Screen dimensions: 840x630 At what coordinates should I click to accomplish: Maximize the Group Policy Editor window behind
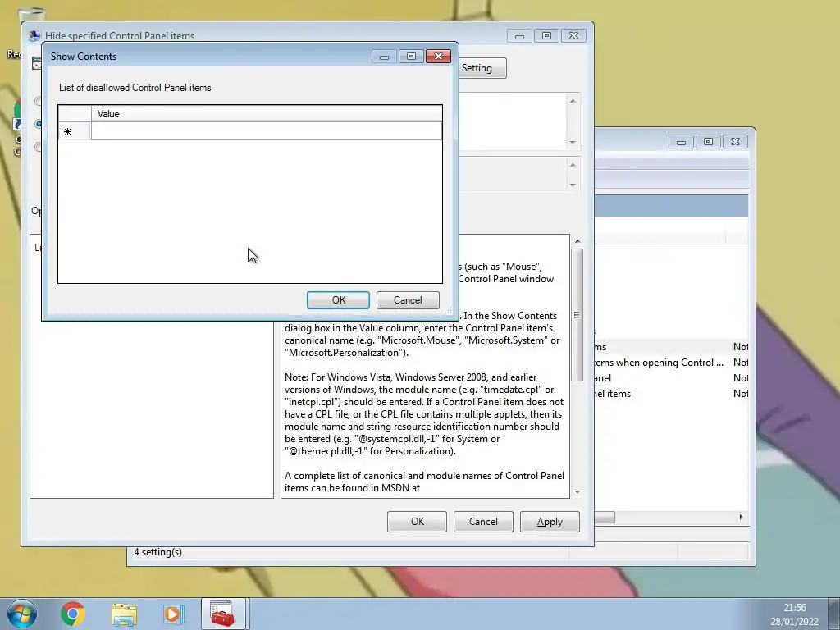click(708, 141)
